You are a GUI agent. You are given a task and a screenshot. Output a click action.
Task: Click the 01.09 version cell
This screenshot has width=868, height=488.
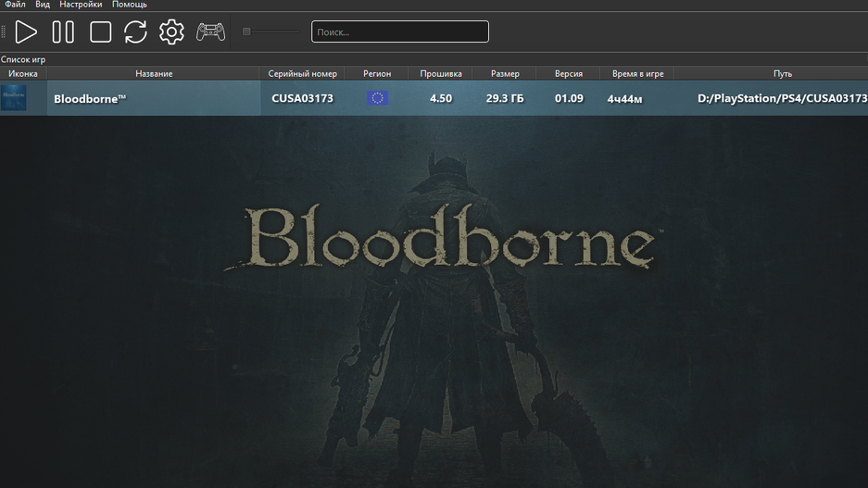569,98
